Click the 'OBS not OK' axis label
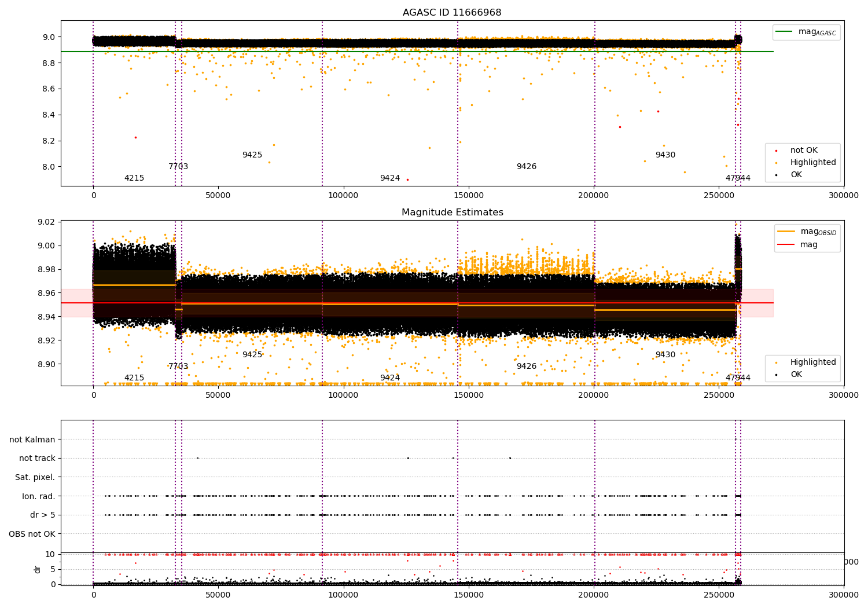868x608 pixels. coord(32,534)
